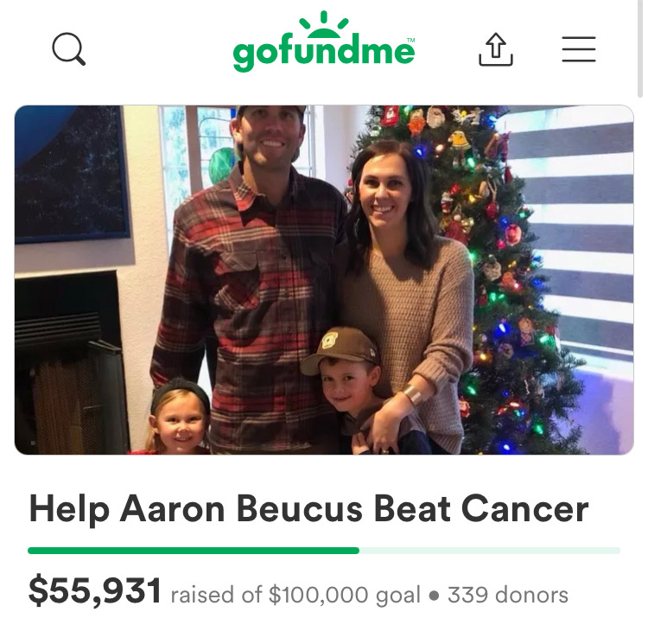This screenshot has width=648, height=644.
Task: Go home via the gofundme logo text
Action: [324, 53]
